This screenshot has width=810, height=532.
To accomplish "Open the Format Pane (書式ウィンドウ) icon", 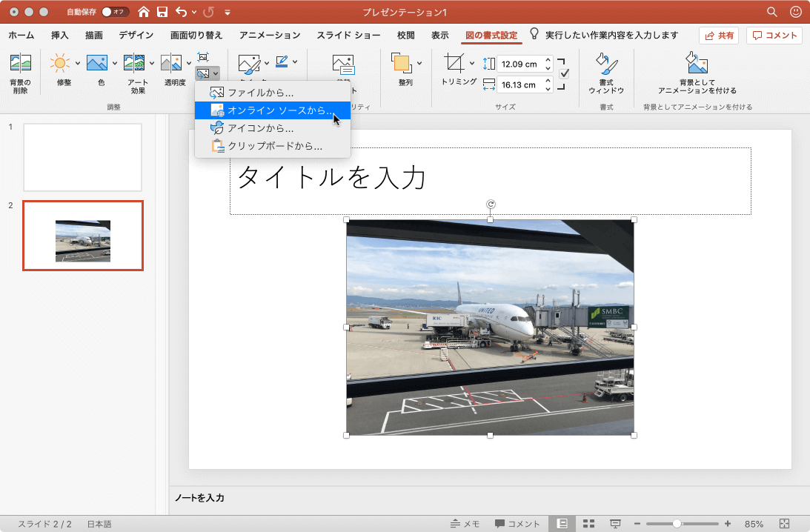I will (605, 64).
